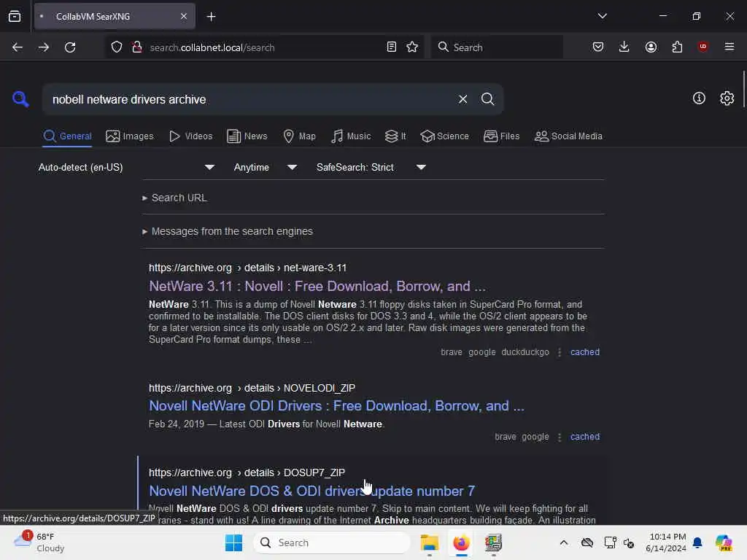Screen dimensions: 747x560
Task: Open Auto-detect language dropdown
Action: point(127,167)
